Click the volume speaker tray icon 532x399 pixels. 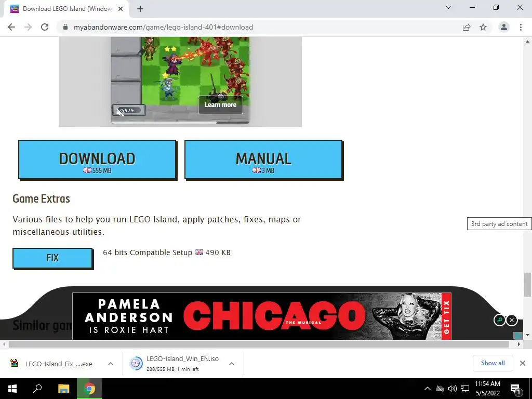453,389
